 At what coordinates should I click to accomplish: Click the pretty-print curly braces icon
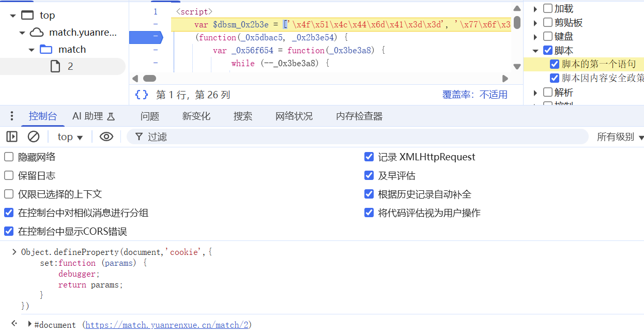pyautogui.click(x=142, y=95)
